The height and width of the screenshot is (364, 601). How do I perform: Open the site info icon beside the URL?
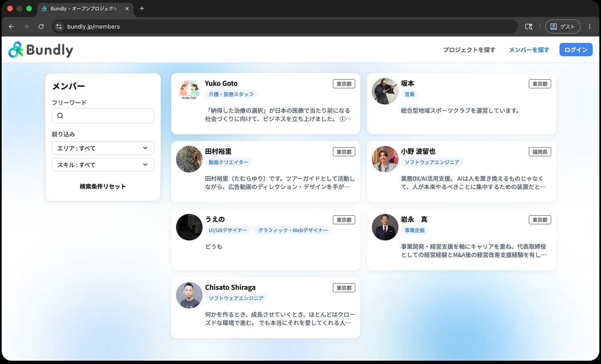(x=59, y=27)
